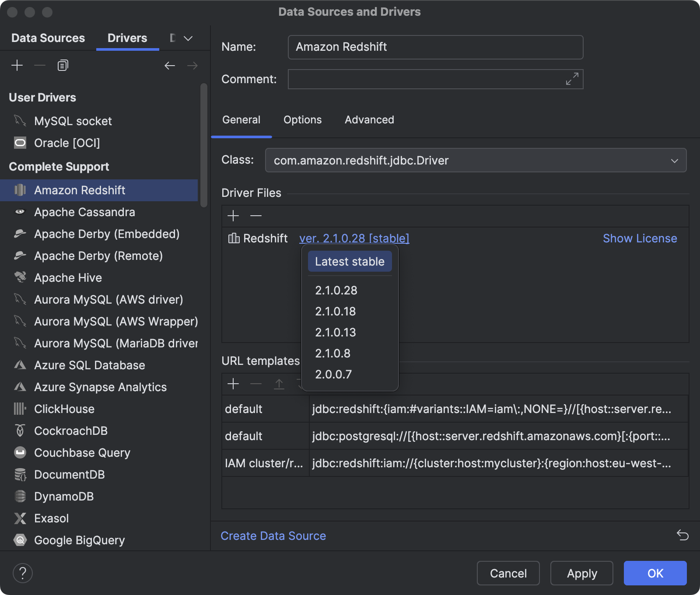Move URL template up with arrow icon
Viewport: 700px width, 595px height.
pyautogui.click(x=279, y=384)
